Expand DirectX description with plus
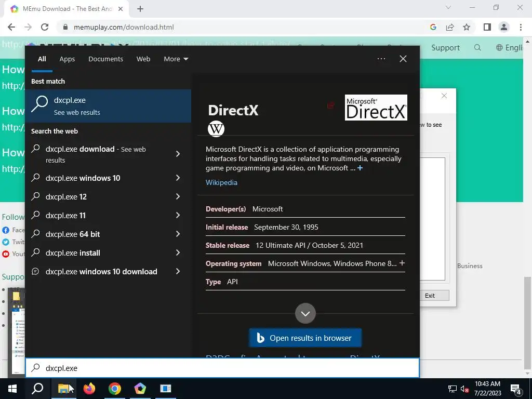The width and height of the screenshot is (532, 399). click(360, 168)
